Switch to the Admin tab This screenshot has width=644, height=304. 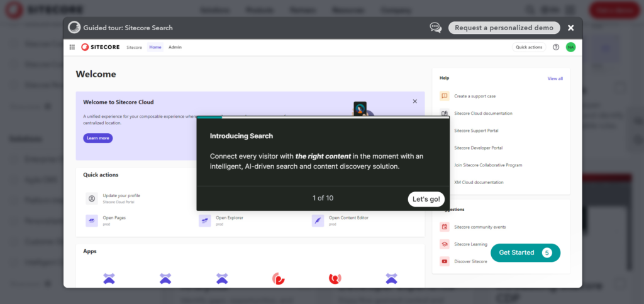tap(175, 47)
